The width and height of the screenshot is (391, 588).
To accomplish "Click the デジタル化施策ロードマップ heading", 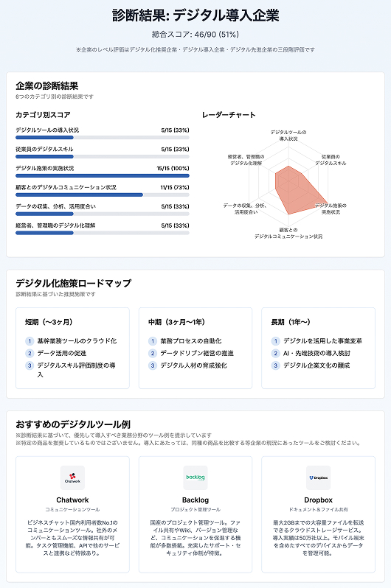I will click(74, 283).
